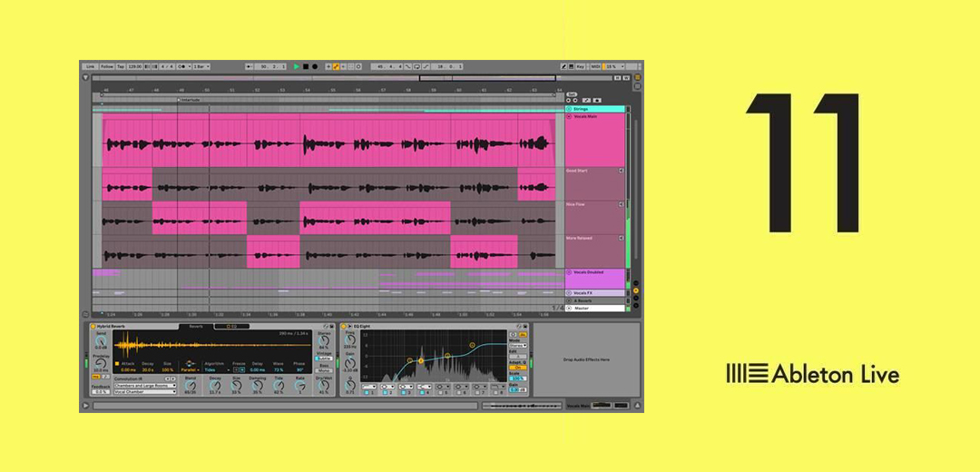Enable EQ Eight band 8 activator
This screenshot has width=980, height=472.
point(495,393)
